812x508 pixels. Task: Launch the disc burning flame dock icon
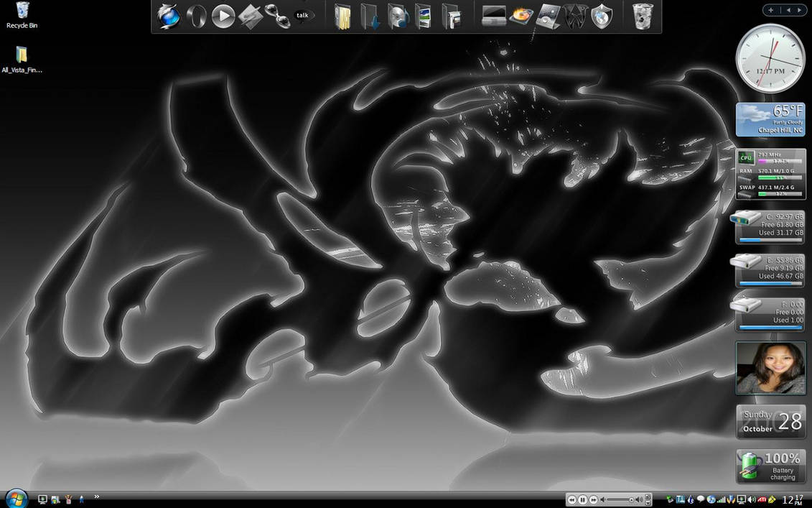[521, 16]
